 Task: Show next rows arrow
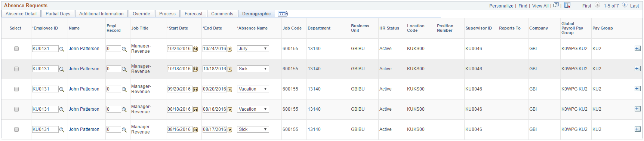coord(625,5)
